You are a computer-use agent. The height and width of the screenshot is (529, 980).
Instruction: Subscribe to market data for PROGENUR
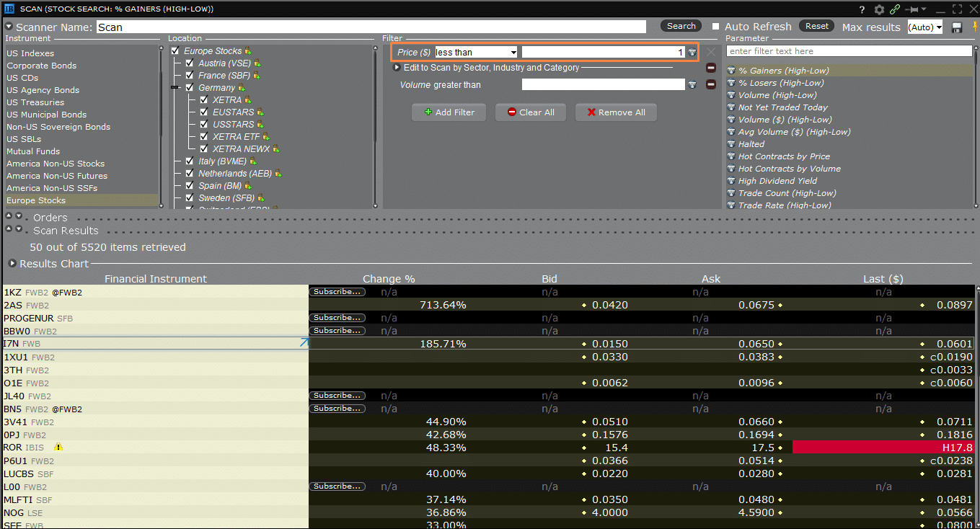pos(337,318)
